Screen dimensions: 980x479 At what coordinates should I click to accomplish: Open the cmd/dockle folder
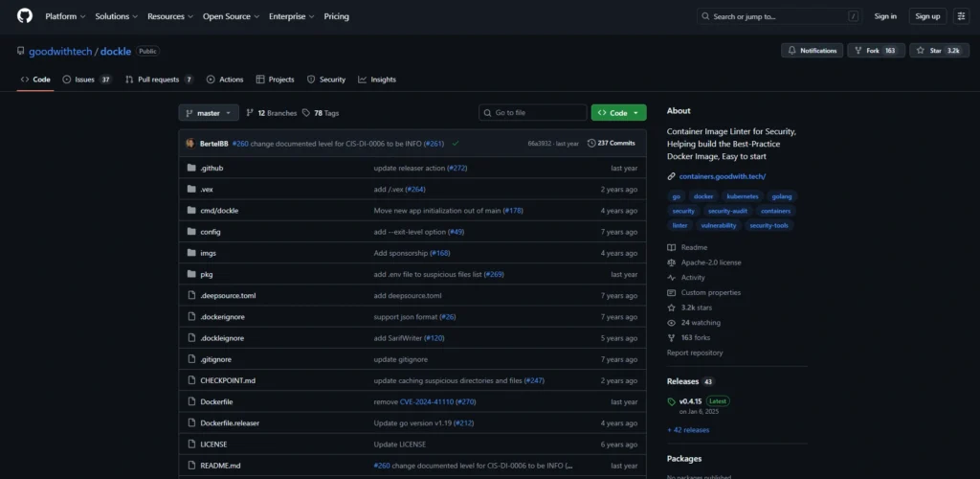[x=219, y=211]
